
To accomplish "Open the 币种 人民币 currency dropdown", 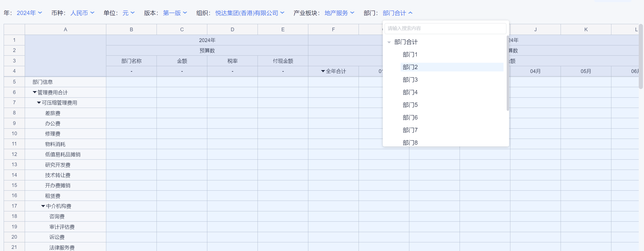I will pos(82,13).
